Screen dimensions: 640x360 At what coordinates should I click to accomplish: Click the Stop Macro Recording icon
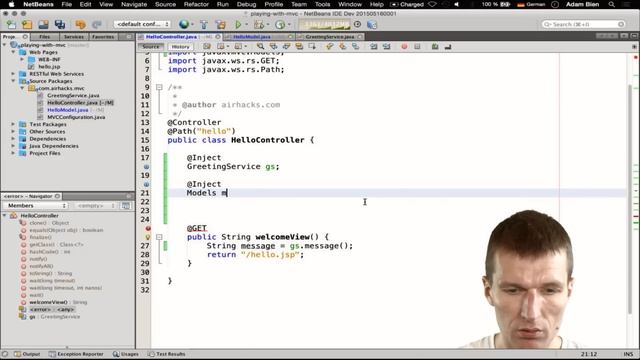pyautogui.click(x=417, y=47)
